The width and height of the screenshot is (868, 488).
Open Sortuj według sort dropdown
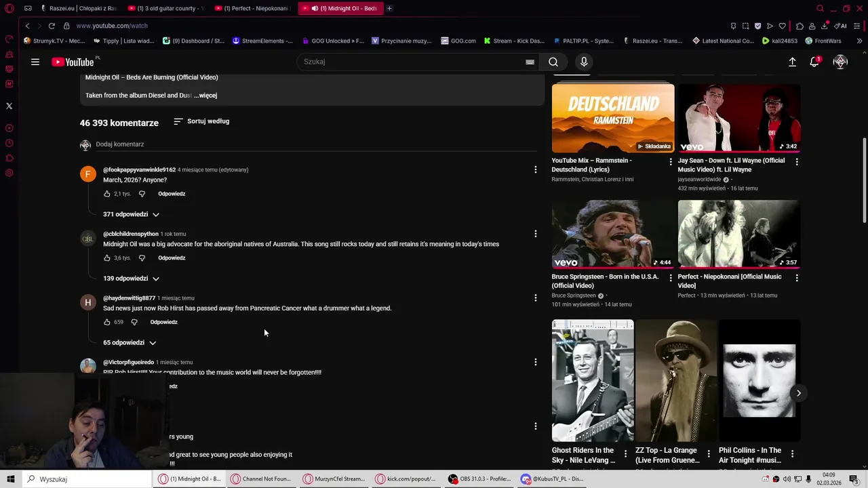[x=201, y=121]
